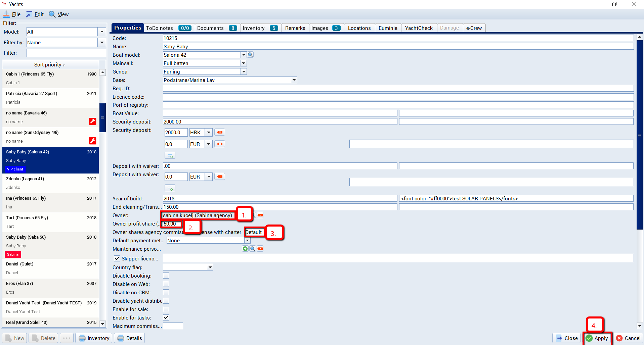The width and height of the screenshot is (644, 345).
Task: Check the Disable yacht distribution box
Action: point(166,301)
